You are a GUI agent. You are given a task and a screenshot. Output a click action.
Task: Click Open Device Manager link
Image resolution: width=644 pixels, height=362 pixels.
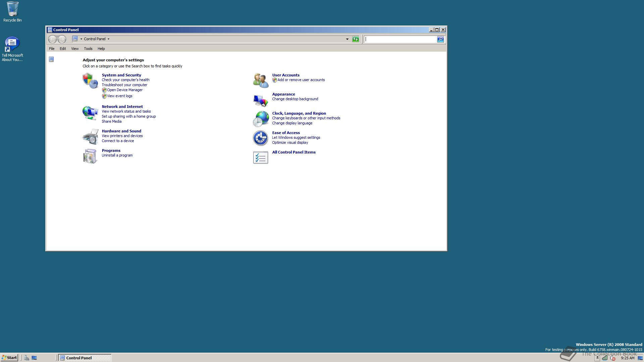[x=125, y=90]
